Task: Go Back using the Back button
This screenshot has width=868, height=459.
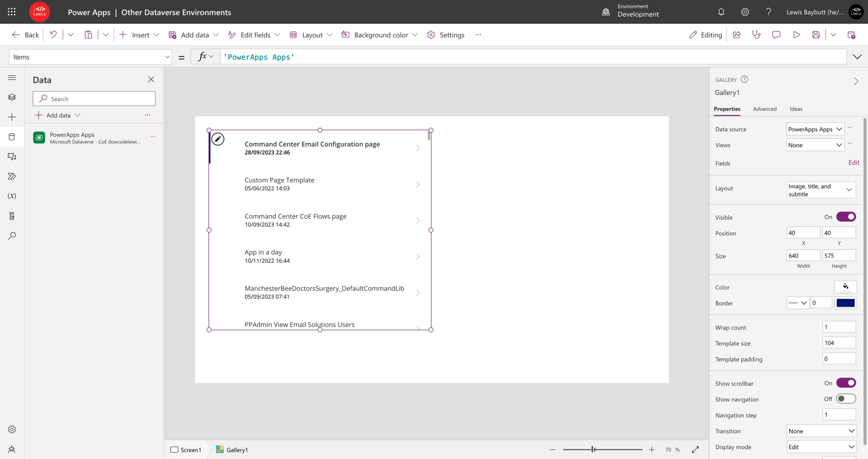Action: (x=25, y=35)
